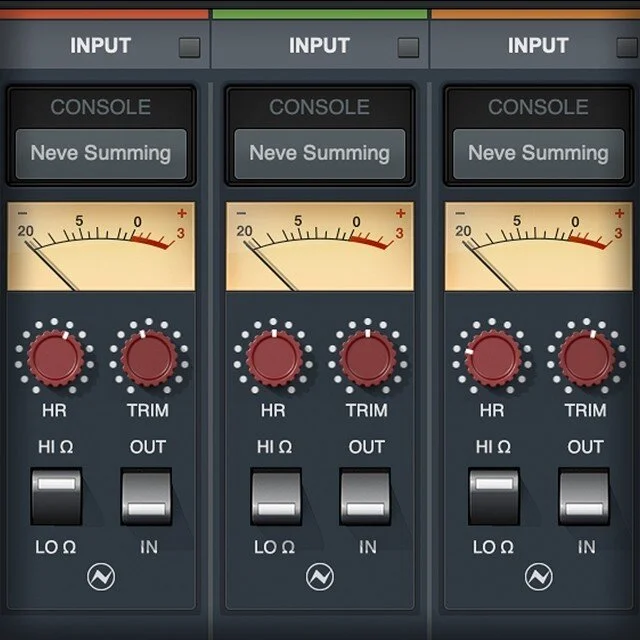Click the green color strip above the second channel
640x640 pixels.
click(x=320, y=14)
